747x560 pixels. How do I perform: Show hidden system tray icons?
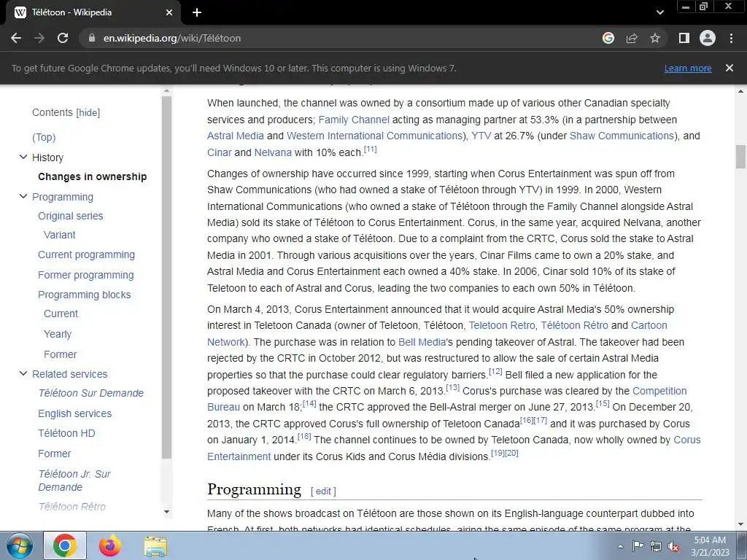coord(620,546)
